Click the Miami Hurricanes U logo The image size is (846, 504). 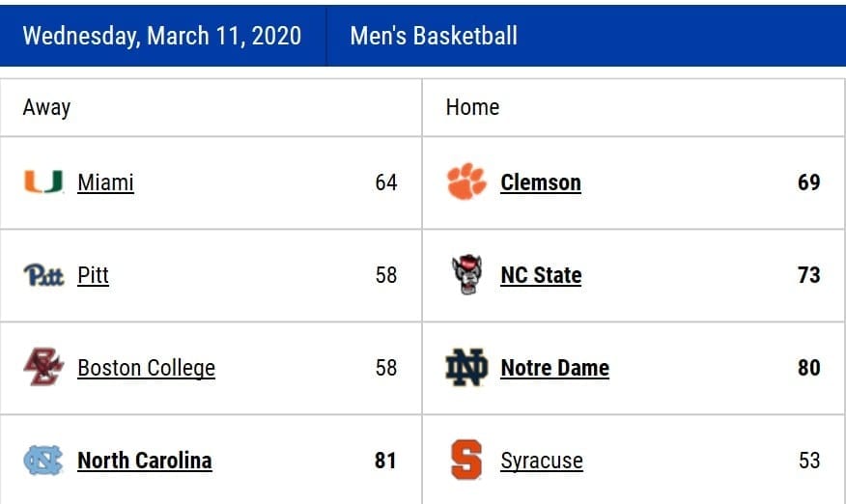point(43,182)
